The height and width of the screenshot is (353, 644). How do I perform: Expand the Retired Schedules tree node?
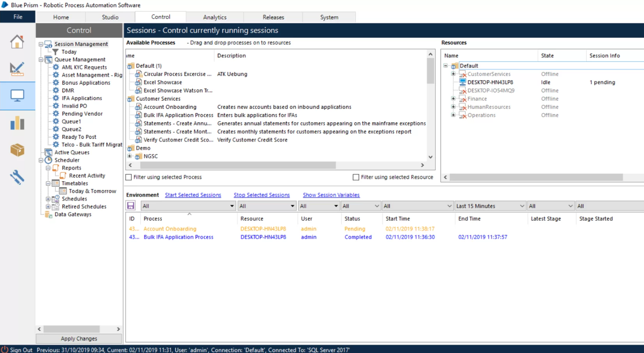pos(48,207)
